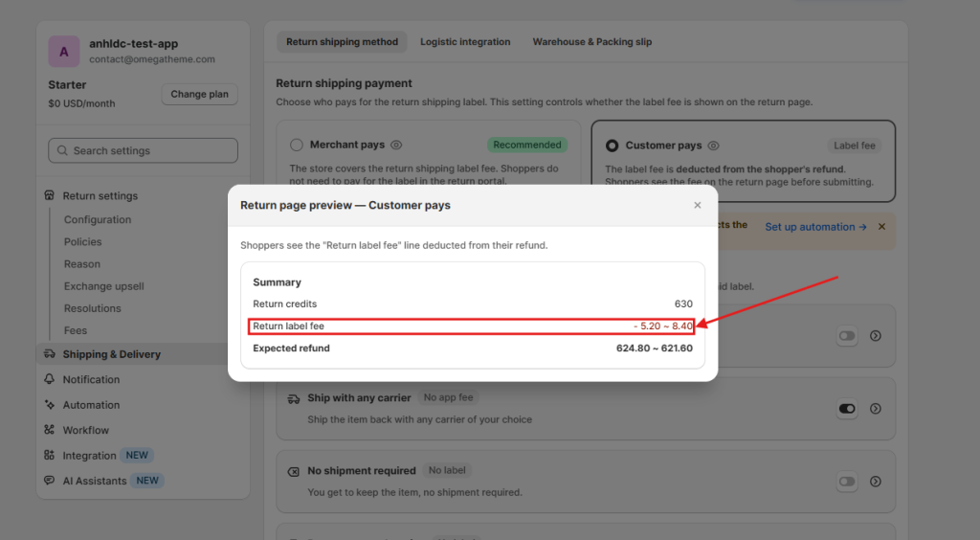Switch to Warehouse & Packing slip tab
980x540 pixels.
591,42
